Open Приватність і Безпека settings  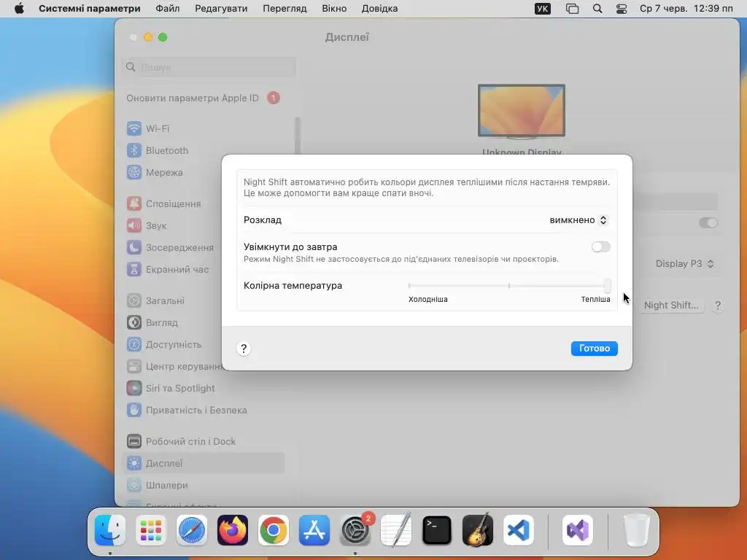[186, 411]
